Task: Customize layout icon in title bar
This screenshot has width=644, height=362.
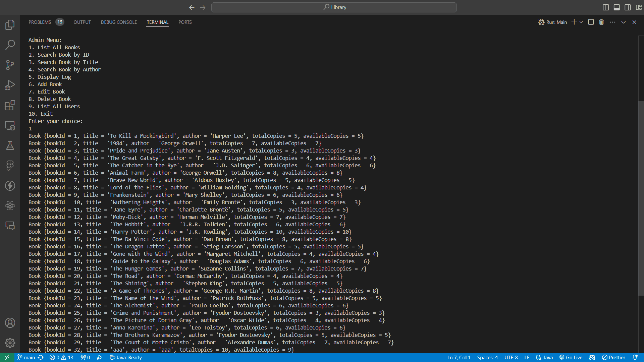Action: click(639, 7)
